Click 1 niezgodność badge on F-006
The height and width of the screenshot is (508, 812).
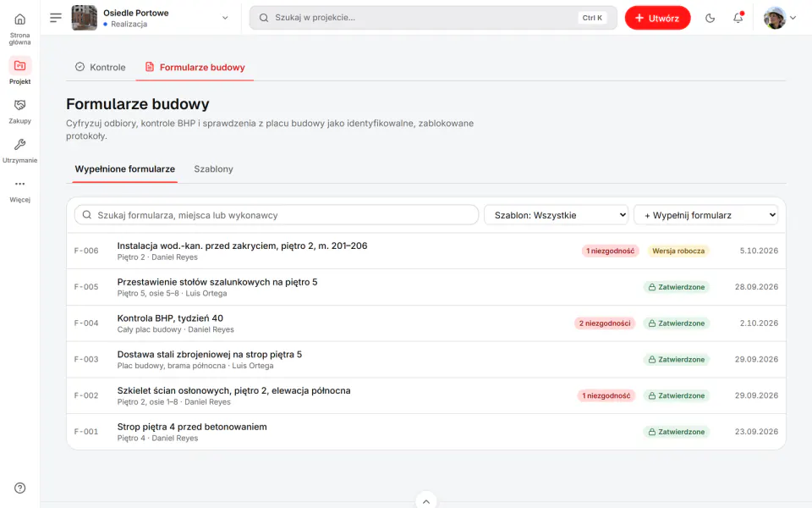(x=610, y=251)
